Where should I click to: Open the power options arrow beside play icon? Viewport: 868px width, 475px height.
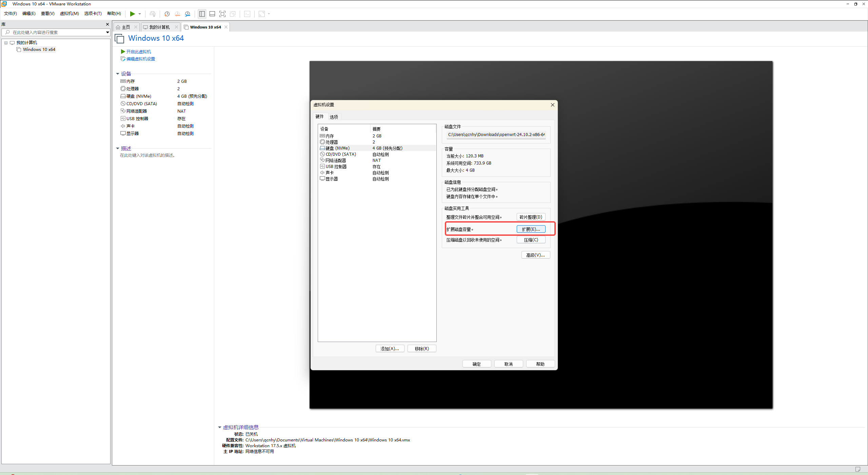[140, 14]
